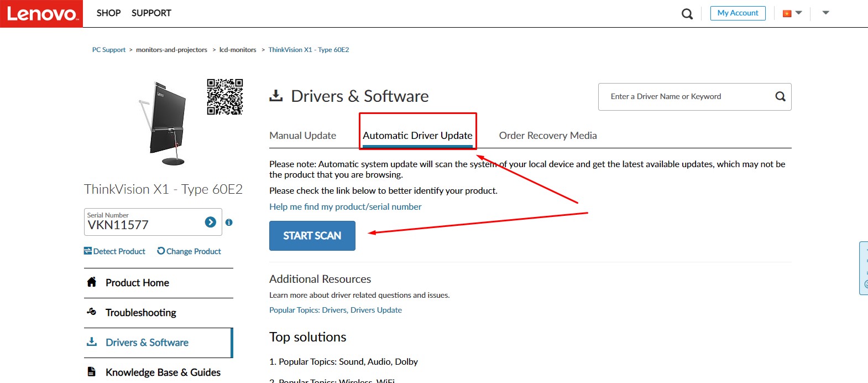Click the Detect Product link
Image resolution: width=868 pixels, height=383 pixels.
tap(114, 251)
